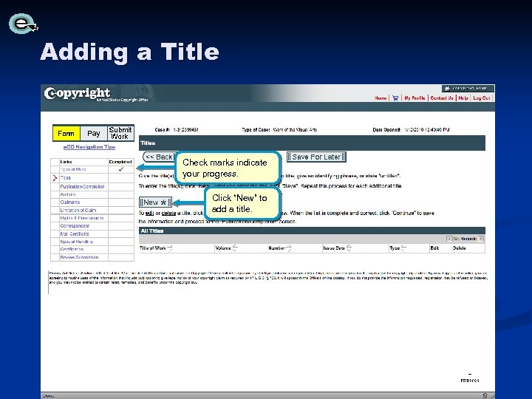The height and width of the screenshot is (399, 532).
Task: Open Certification sidebar link
Action: 72,250
